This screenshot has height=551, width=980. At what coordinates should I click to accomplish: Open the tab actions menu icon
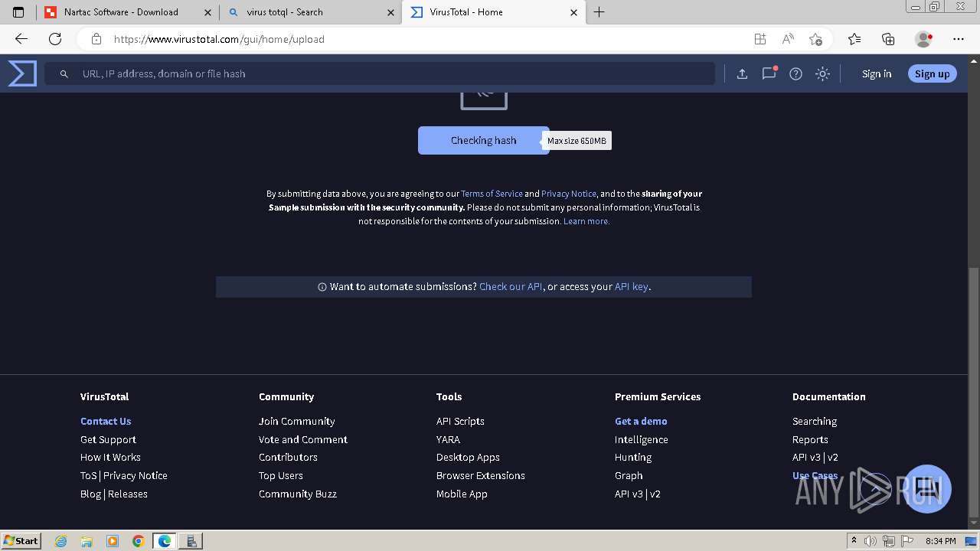(x=18, y=12)
